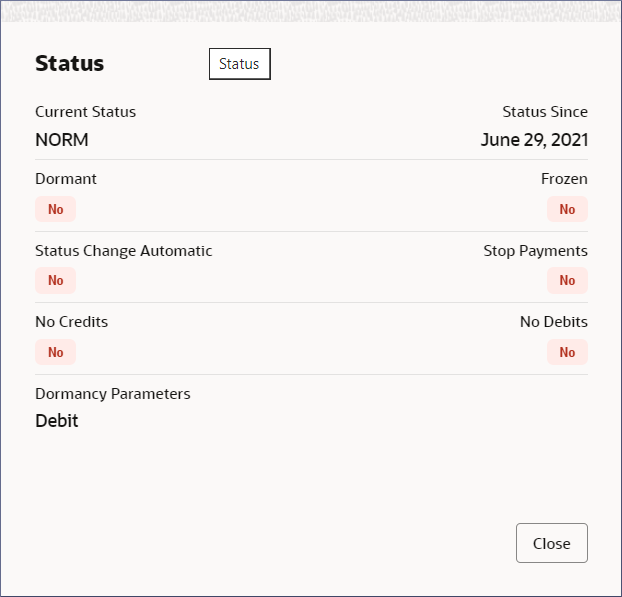Click the Status tooltip label
The width and height of the screenshot is (622, 597).
(x=239, y=64)
